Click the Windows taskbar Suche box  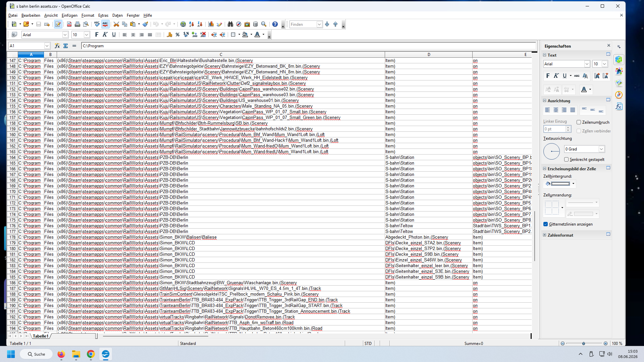pyautogui.click(x=36, y=354)
